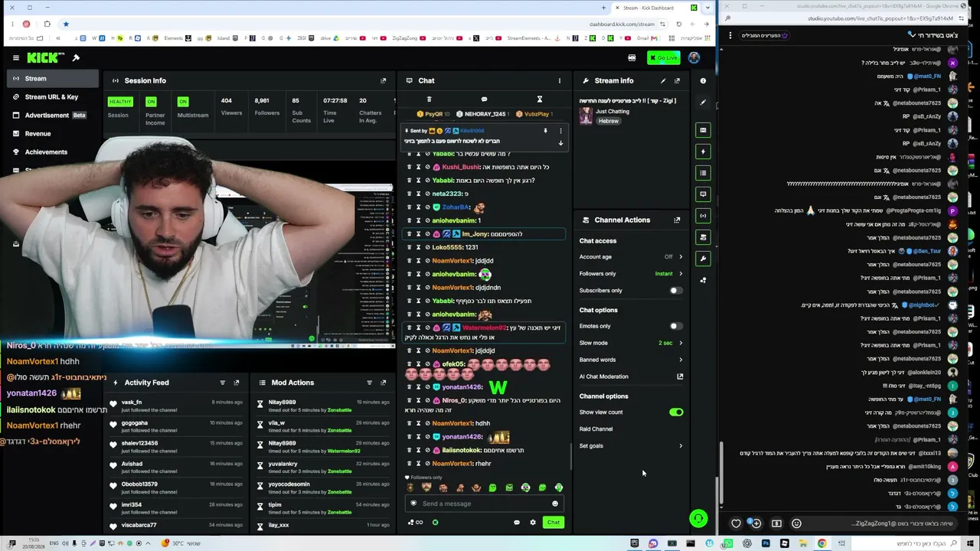This screenshot has width=980, height=551.
Task: Edit Stream info with pencil icon
Action: 663,80
